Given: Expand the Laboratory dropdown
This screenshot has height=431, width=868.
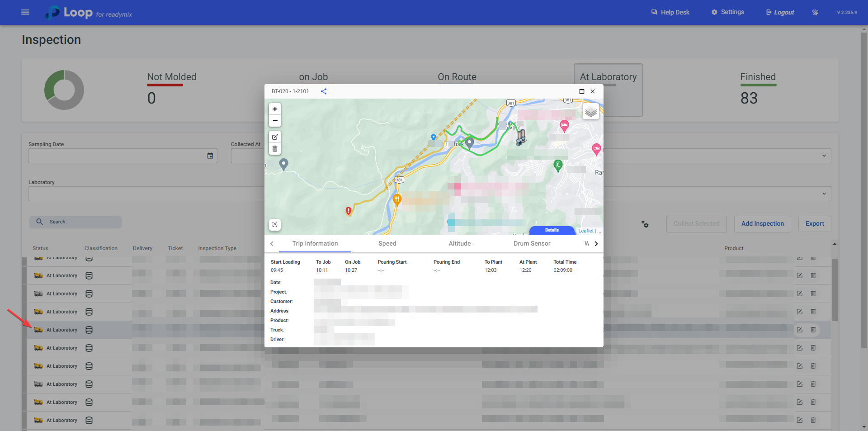Looking at the screenshot, I should pyautogui.click(x=824, y=194).
